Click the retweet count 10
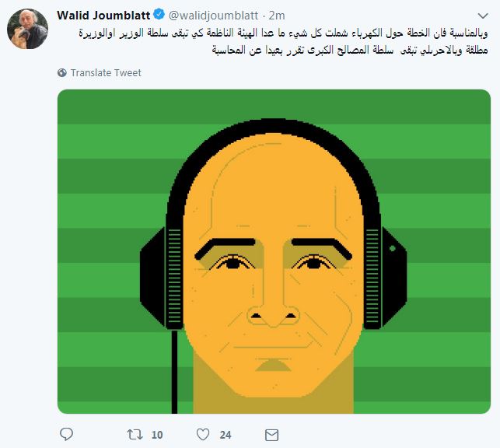Viewport: 500px width, 448px height. pyautogui.click(x=157, y=435)
